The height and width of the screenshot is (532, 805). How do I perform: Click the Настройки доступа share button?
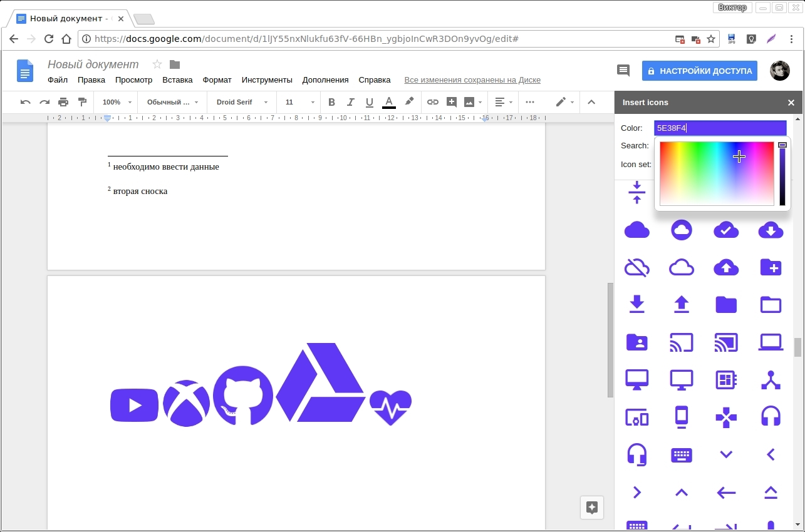(x=699, y=71)
